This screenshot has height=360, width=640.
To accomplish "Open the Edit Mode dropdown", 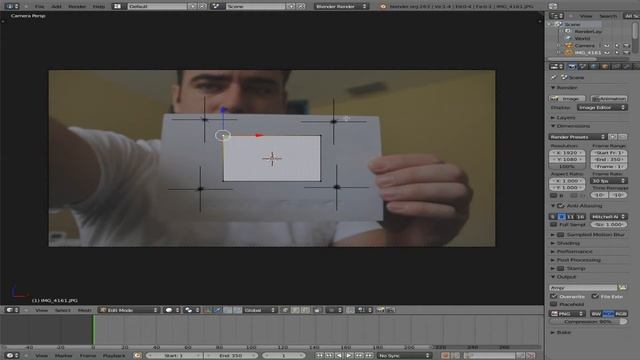I will pyautogui.click(x=129, y=310).
